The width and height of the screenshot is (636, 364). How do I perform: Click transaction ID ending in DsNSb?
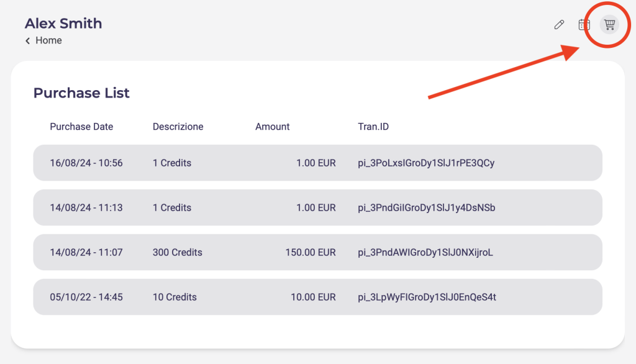427,208
